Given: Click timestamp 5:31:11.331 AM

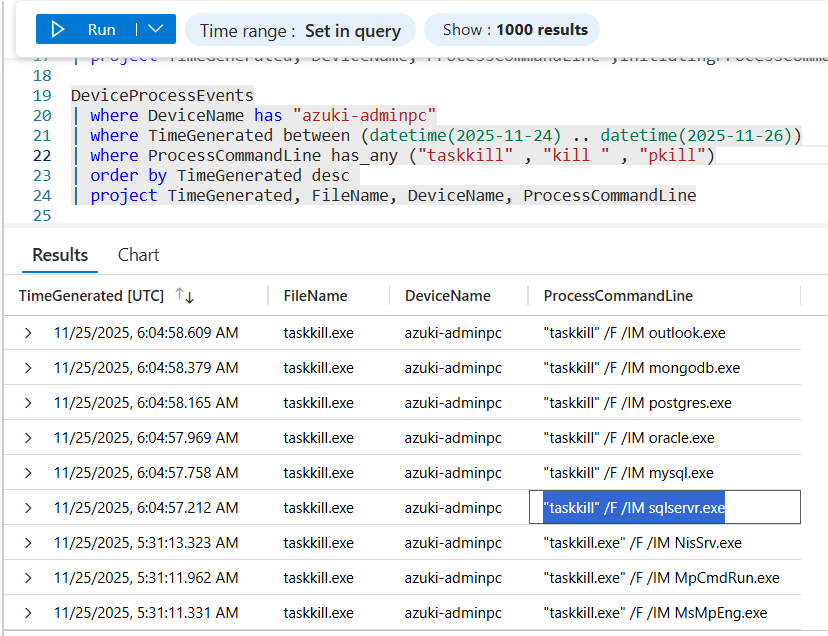Looking at the screenshot, I should click(x=146, y=613).
